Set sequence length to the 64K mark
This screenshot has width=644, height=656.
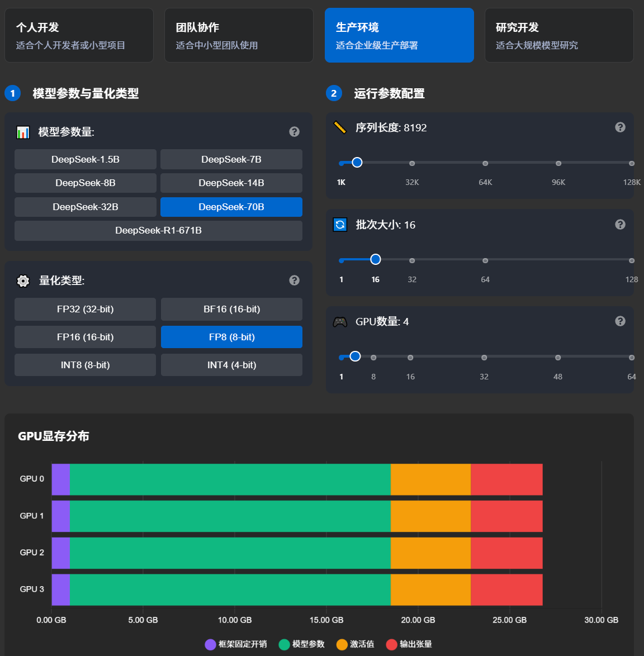point(485,163)
